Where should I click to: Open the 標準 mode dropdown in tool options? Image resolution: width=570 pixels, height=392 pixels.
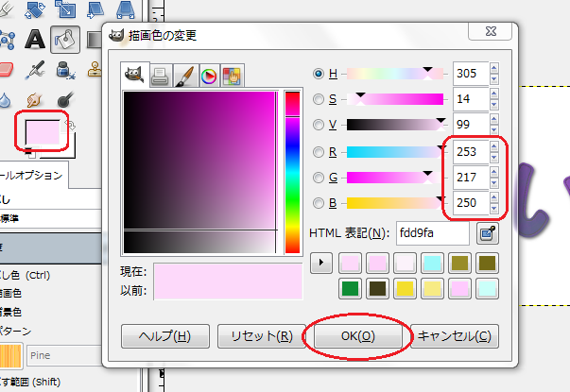pyautogui.click(x=51, y=219)
